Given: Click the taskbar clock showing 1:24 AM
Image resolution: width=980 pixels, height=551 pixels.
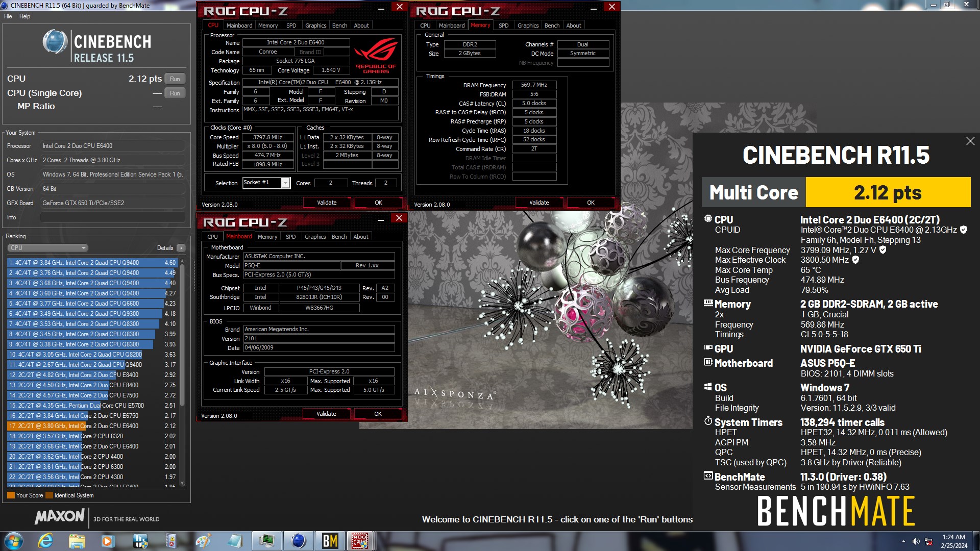Looking at the screenshot, I should (x=953, y=541).
